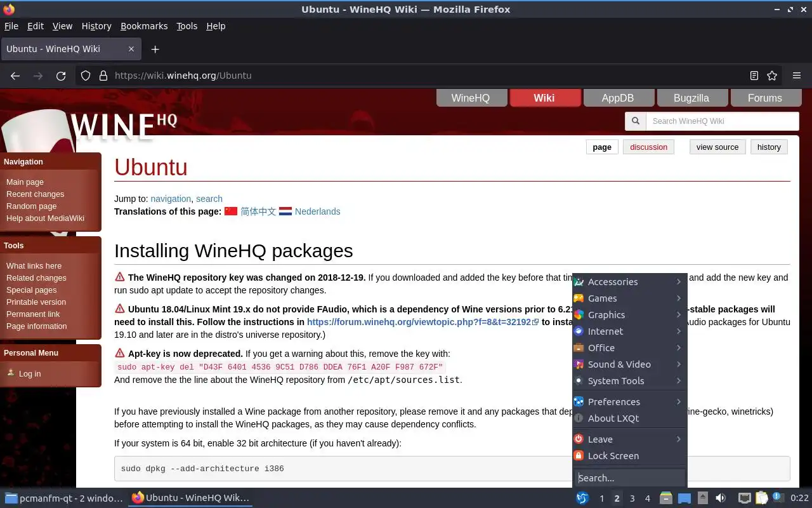The height and width of the screenshot is (508, 812).
Task: Open the History menu
Action: [96, 26]
